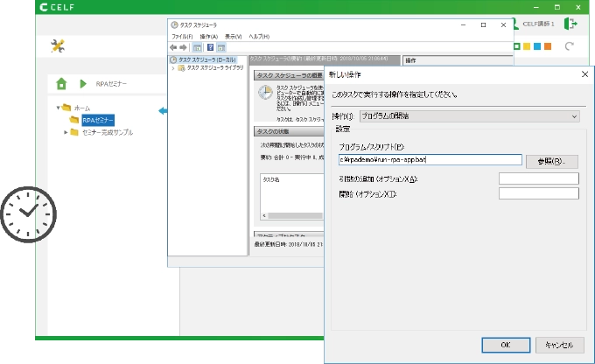Open the ファイル(F) menu
Screen dimensions: 595x364
[x=182, y=37]
